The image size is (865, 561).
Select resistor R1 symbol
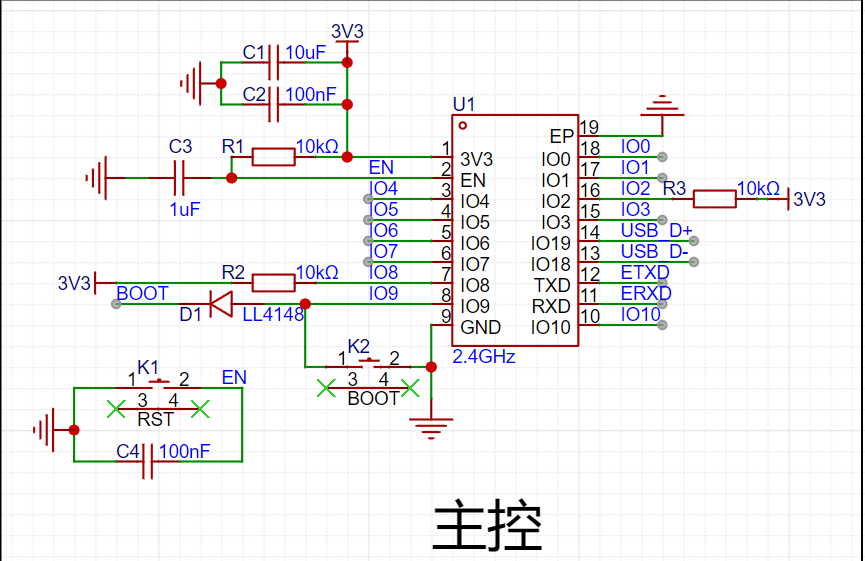click(274, 157)
